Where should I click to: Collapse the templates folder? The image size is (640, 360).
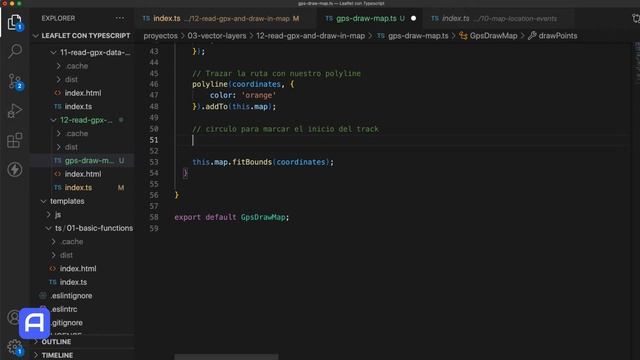click(63, 201)
